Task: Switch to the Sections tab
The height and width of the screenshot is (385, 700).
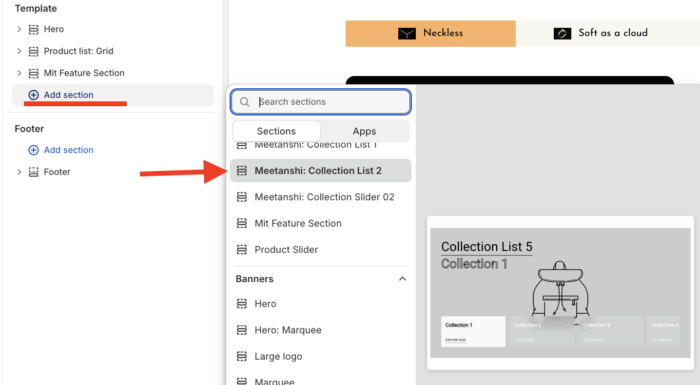Action: click(276, 131)
